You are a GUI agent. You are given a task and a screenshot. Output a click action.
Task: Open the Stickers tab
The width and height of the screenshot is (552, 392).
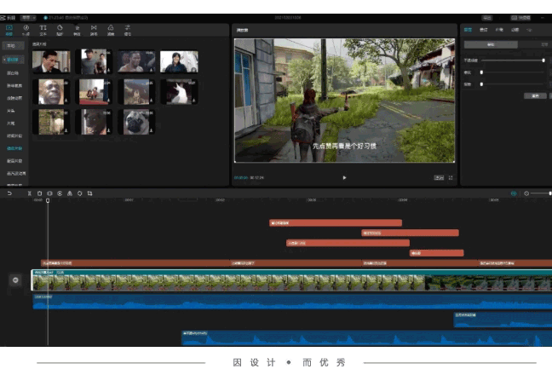click(x=60, y=30)
